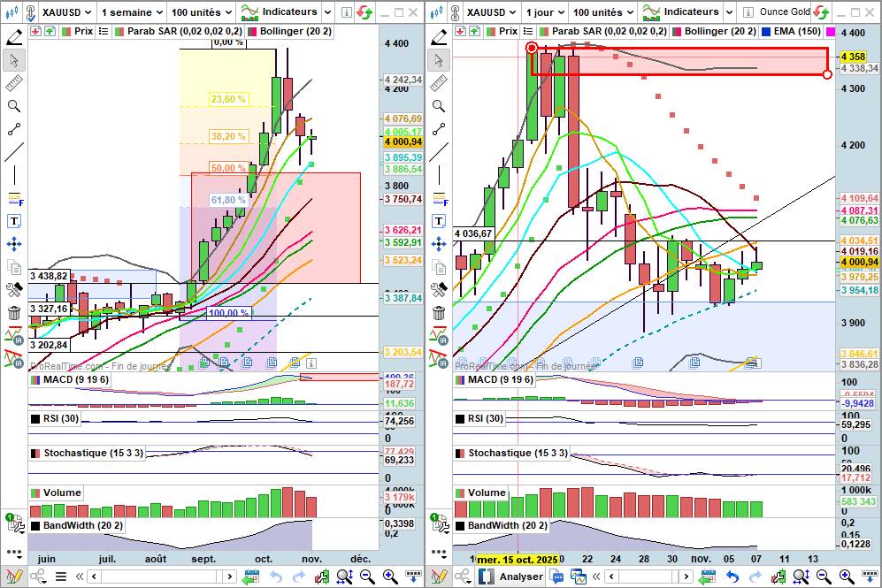Click the Bollinger color swatch in weekly legend
Screen dimensions: 882x588
tap(251, 30)
